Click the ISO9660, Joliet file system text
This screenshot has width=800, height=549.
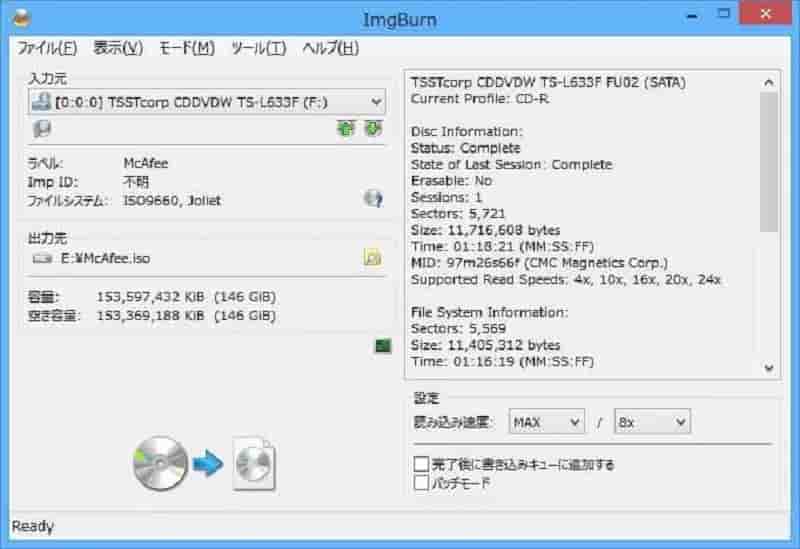click(x=172, y=201)
